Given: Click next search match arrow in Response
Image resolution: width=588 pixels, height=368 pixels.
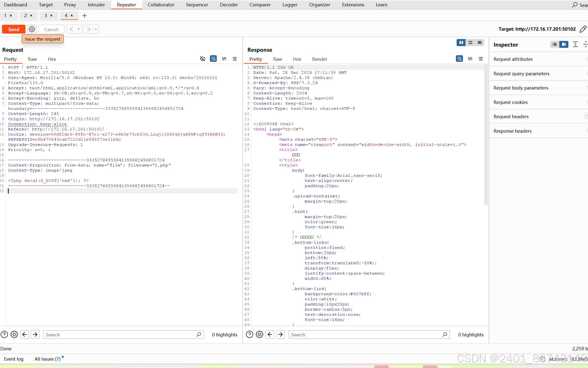Looking at the screenshot, I should [281, 334].
